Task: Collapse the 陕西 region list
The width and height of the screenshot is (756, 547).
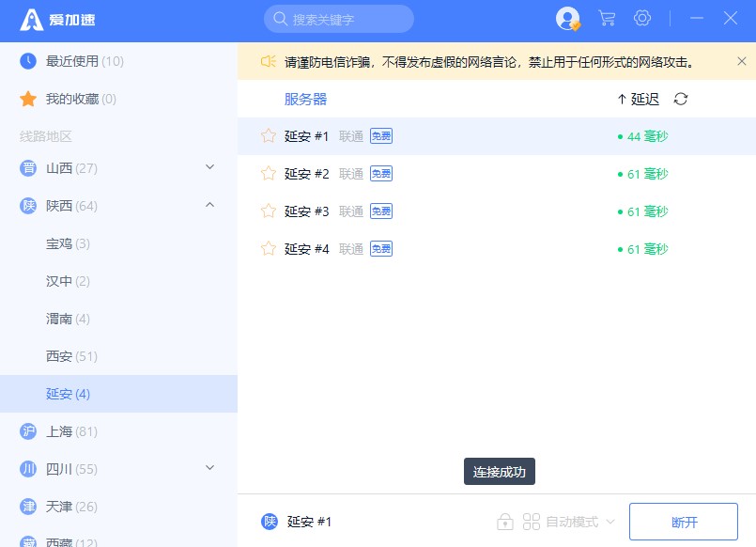Action: [x=209, y=206]
